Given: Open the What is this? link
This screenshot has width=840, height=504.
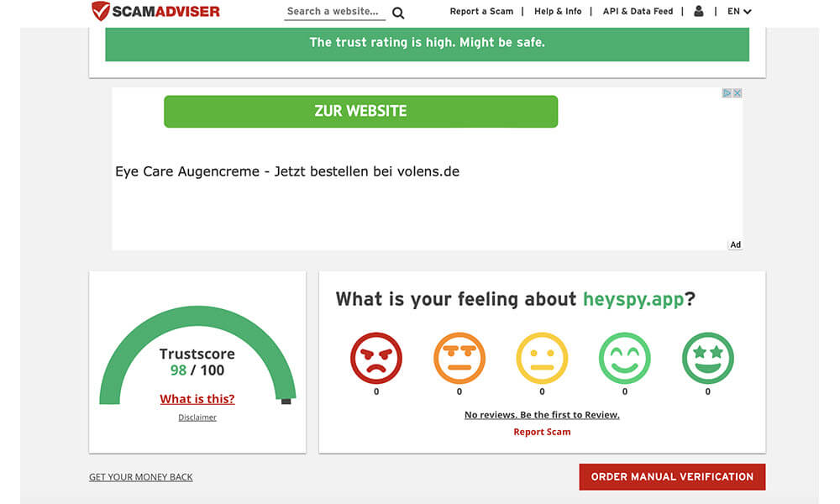Looking at the screenshot, I should coord(197,399).
